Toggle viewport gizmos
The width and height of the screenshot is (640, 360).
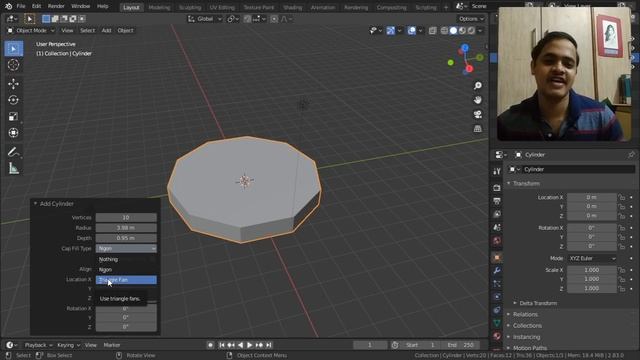[391, 31]
